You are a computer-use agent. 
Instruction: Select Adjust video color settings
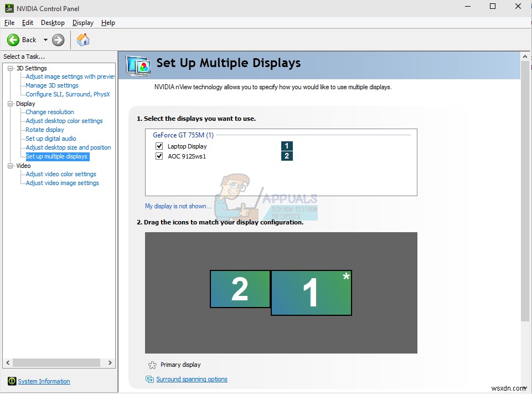pos(61,174)
